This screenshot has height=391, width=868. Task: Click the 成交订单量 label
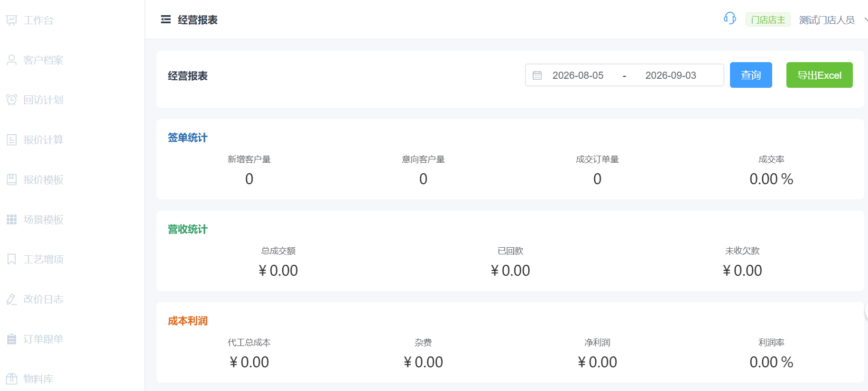tap(597, 159)
